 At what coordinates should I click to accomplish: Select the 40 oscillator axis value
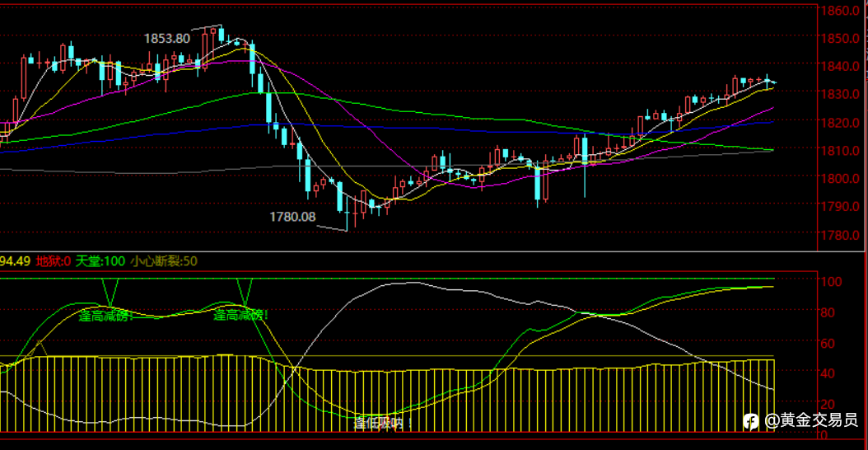point(828,373)
